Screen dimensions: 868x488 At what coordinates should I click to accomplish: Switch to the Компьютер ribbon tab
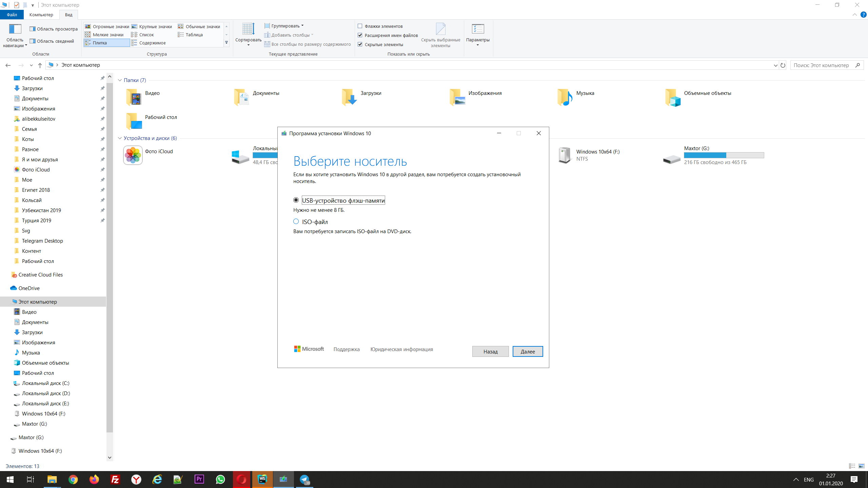41,15
